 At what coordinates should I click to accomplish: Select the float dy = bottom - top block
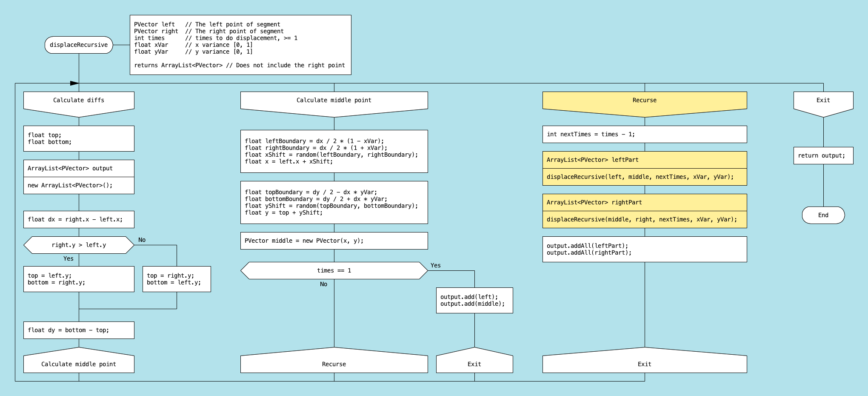coord(79,330)
